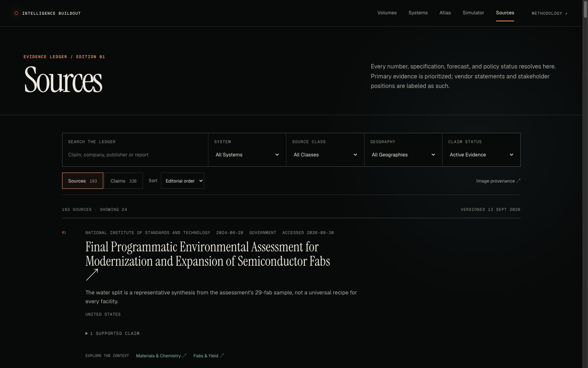Viewport: 588px width, 368px height.
Task: Open the arrow icon beside the article title
Action: 92,275
